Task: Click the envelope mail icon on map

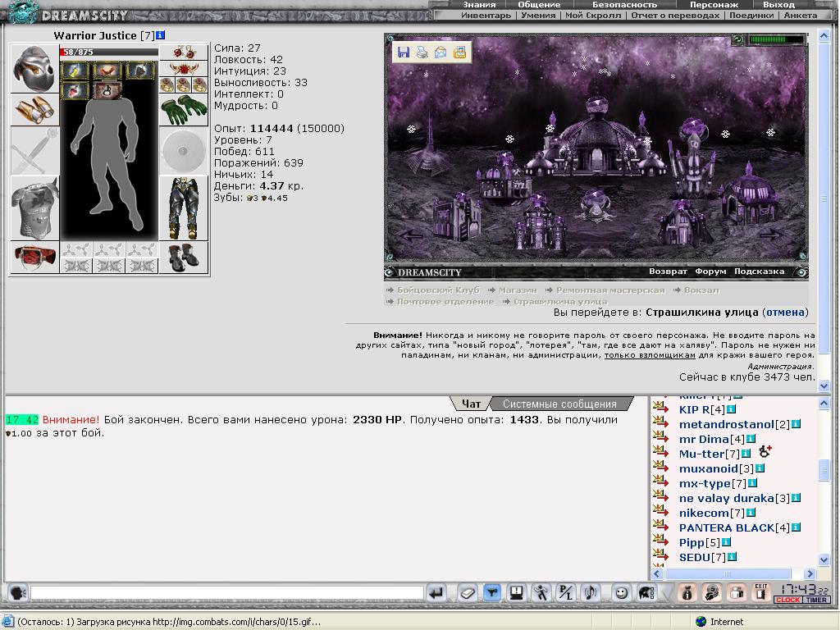Action: pyautogui.click(x=441, y=52)
